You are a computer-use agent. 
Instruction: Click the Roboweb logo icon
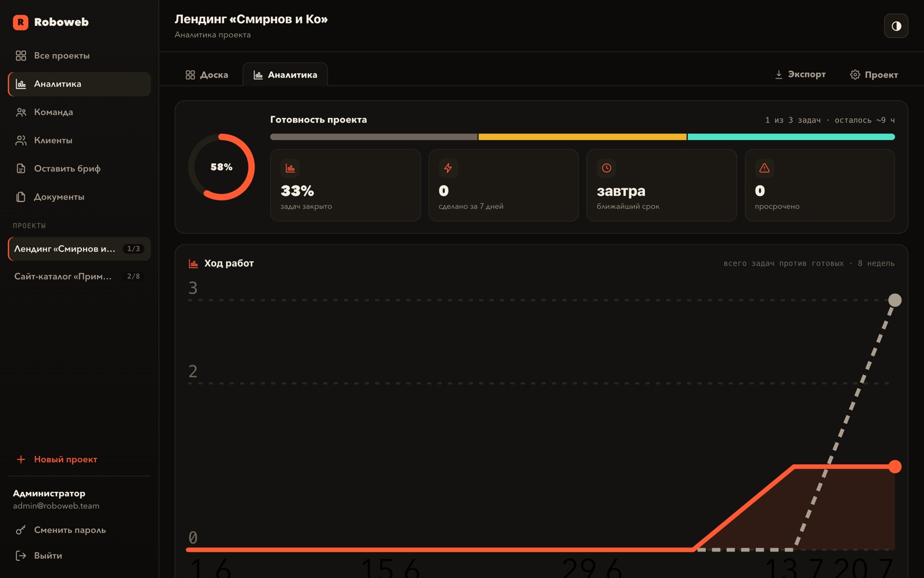pyautogui.click(x=21, y=22)
